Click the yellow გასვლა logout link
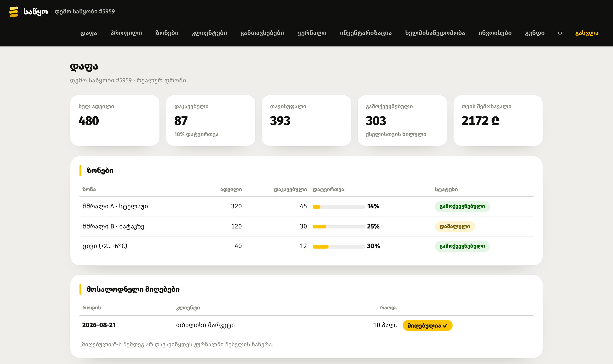Screen dimensions: 613x364 coord(587,33)
